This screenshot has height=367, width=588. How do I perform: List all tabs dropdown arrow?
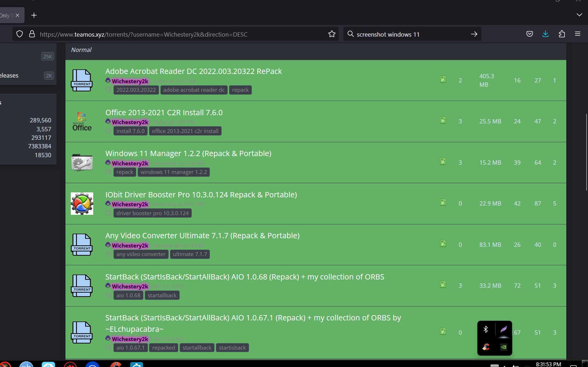(579, 15)
